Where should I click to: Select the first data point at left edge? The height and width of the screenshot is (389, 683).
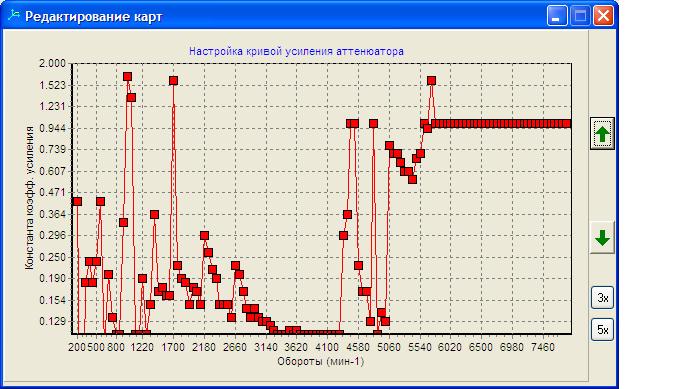coord(77,201)
